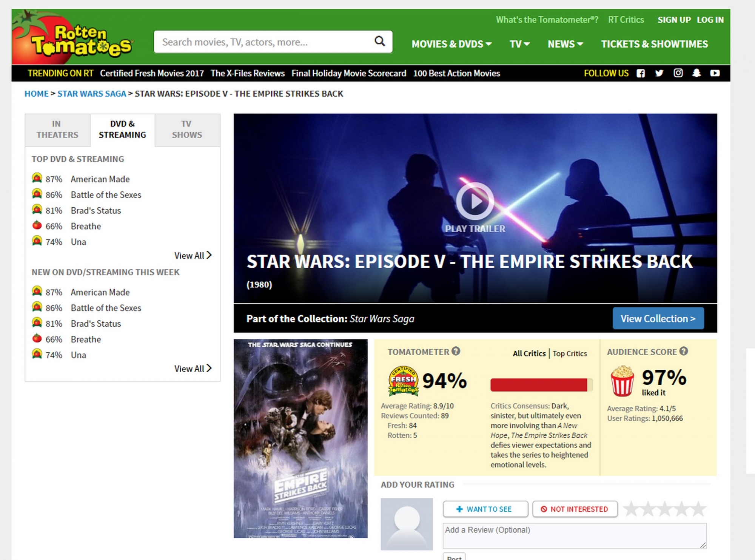Open 100 Best Action Movies trending link
Viewport: 755px width, 560px height.
pos(457,73)
